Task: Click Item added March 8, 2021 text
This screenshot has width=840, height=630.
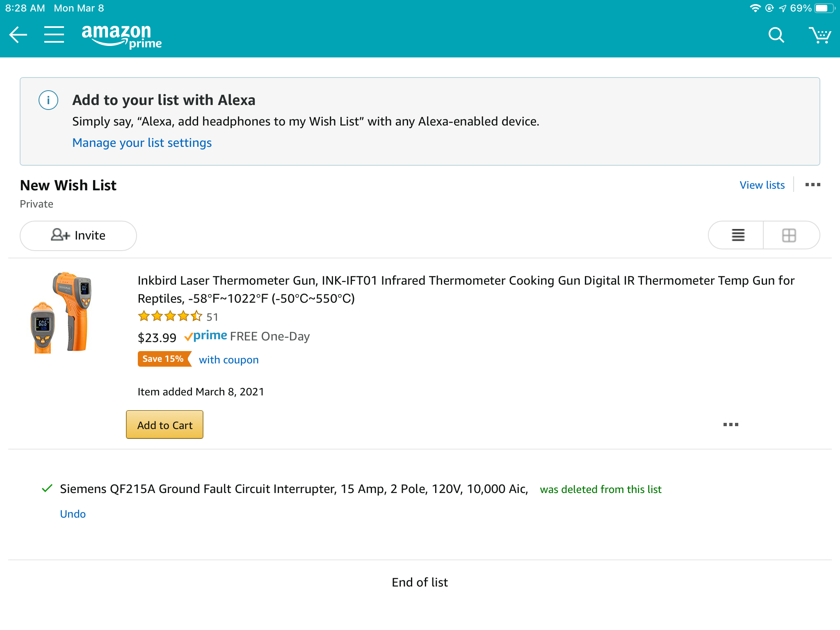Action: pyautogui.click(x=201, y=392)
